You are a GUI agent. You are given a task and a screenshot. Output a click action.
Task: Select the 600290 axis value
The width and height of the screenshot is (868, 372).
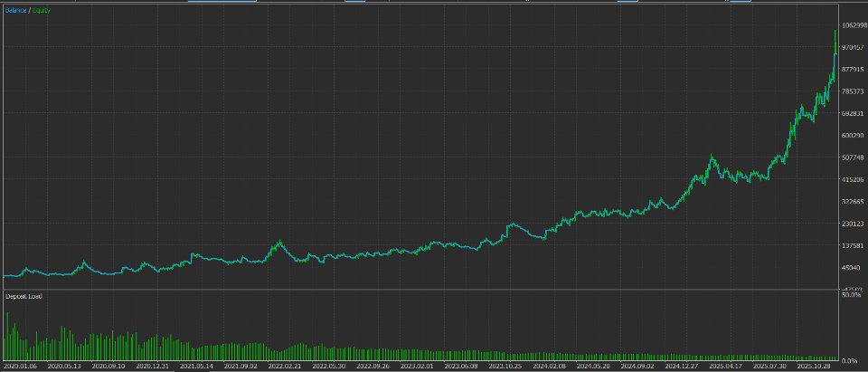[x=853, y=135]
